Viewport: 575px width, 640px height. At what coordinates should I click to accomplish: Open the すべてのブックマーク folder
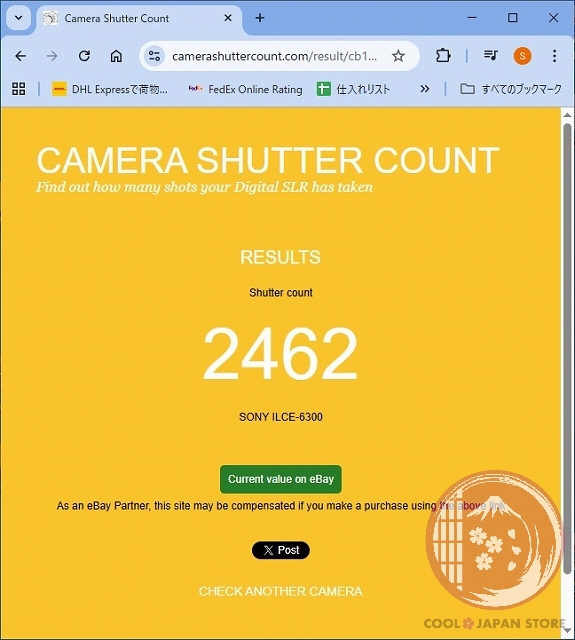click(511, 89)
